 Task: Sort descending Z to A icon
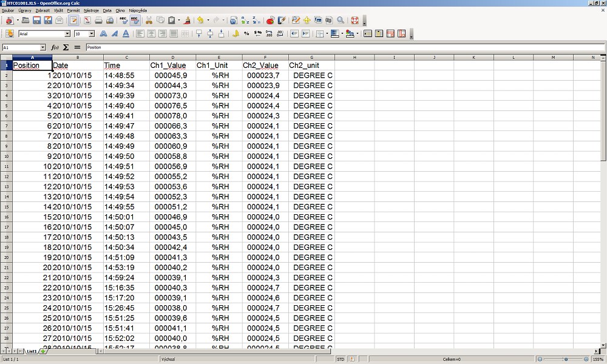[256, 21]
